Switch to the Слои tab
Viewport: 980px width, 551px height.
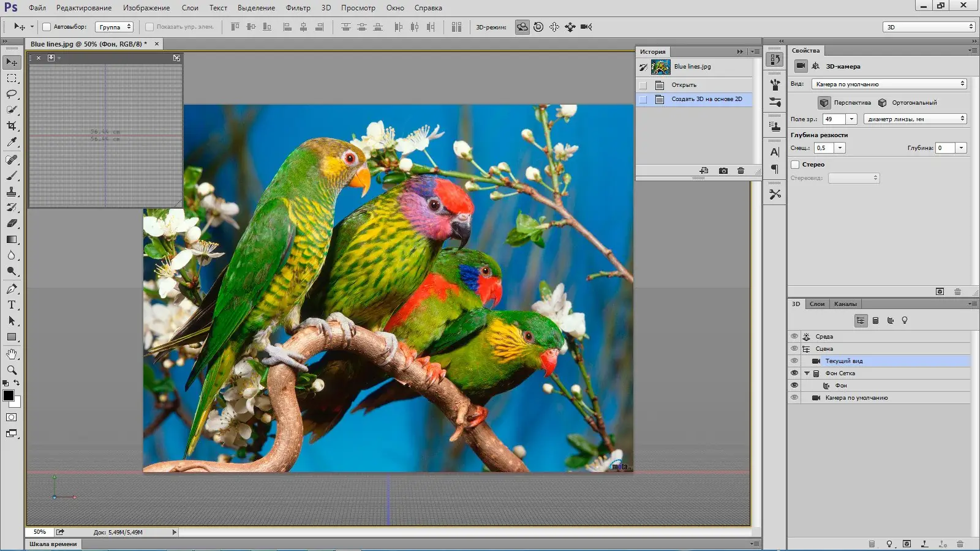coord(817,304)
